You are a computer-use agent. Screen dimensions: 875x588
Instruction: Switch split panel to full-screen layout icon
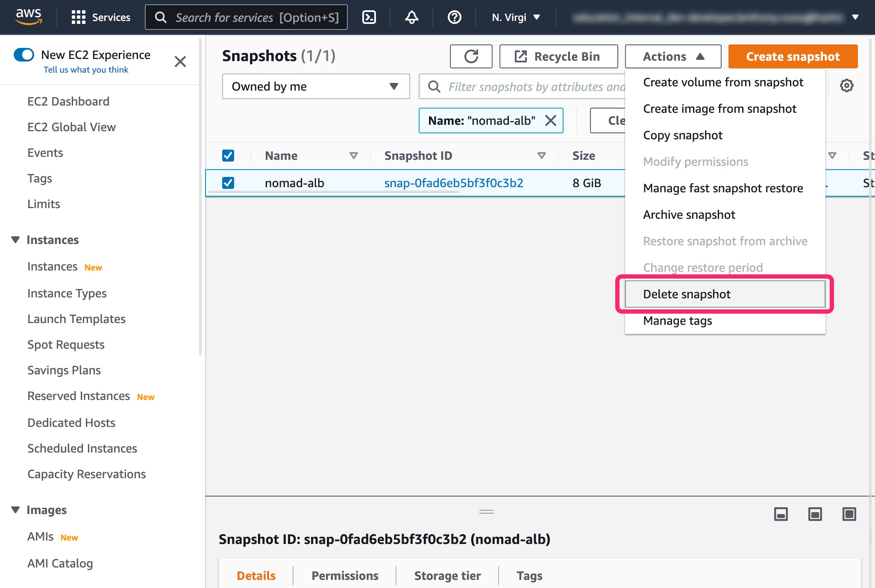[850, 514]
